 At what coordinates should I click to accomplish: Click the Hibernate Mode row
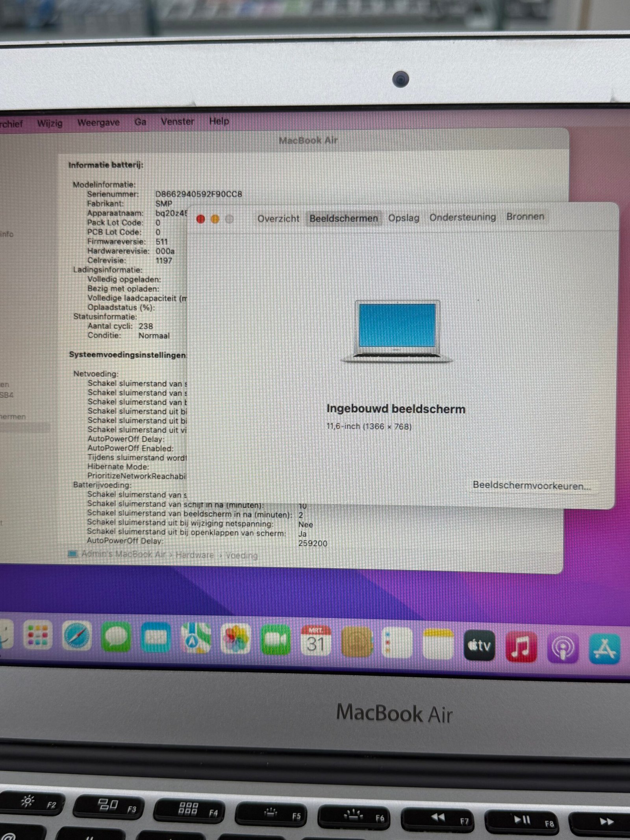118,467
